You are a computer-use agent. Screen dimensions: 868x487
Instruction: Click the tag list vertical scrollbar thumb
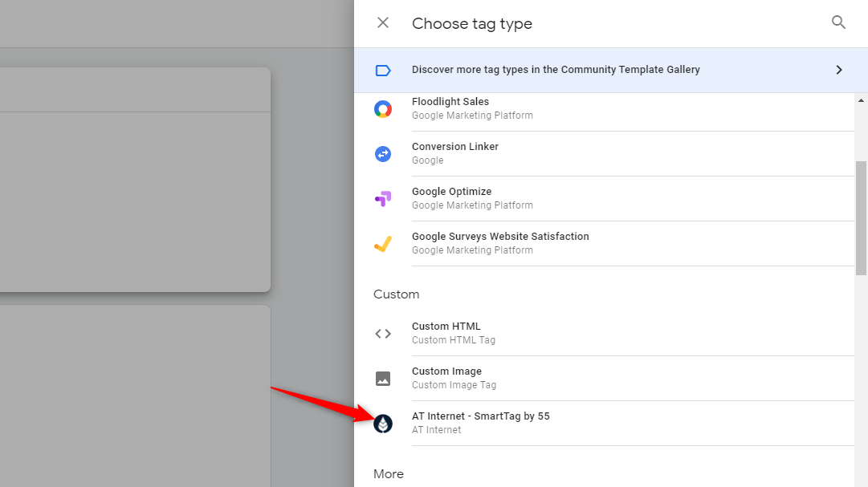[x=862, y=217]
